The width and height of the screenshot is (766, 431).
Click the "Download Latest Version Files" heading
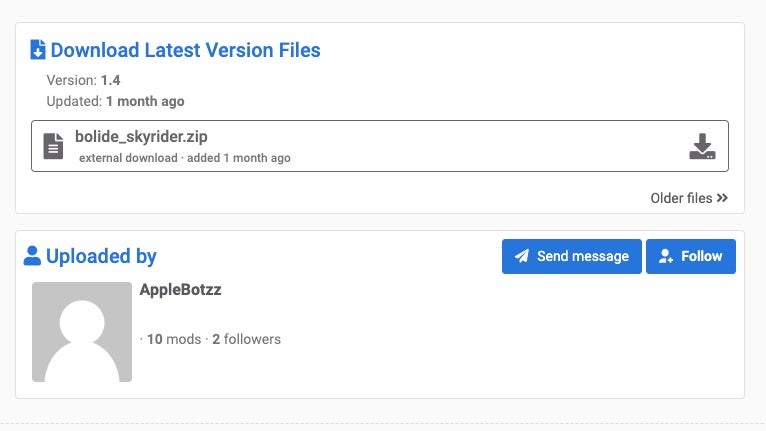click(x=185, y=50)
